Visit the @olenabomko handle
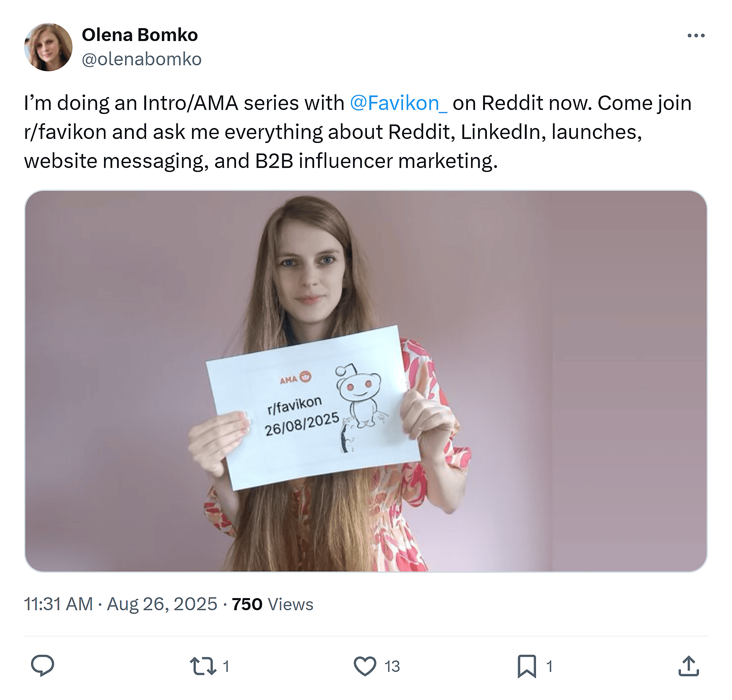 pyautogui.click(x=142, y=59)
